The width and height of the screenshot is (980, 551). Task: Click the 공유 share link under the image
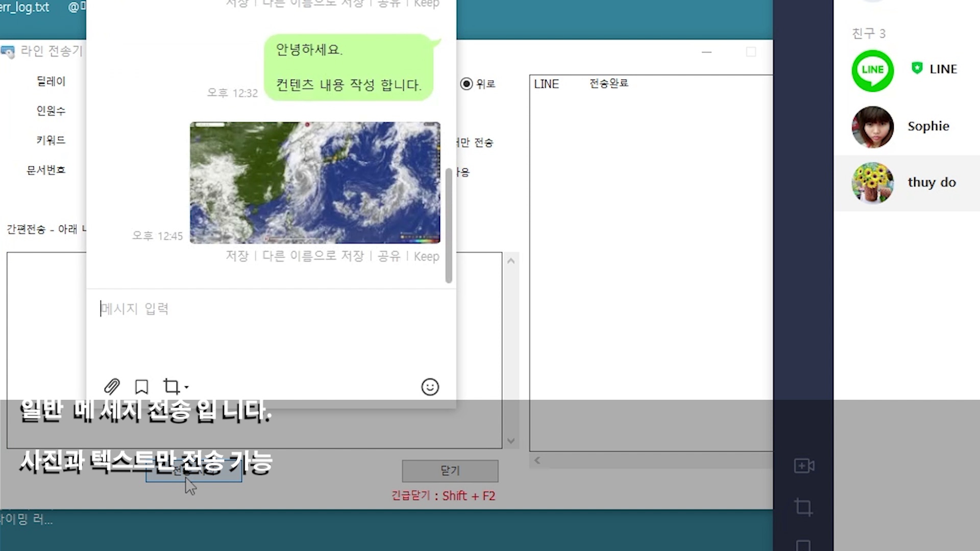(x=389, y=256)
